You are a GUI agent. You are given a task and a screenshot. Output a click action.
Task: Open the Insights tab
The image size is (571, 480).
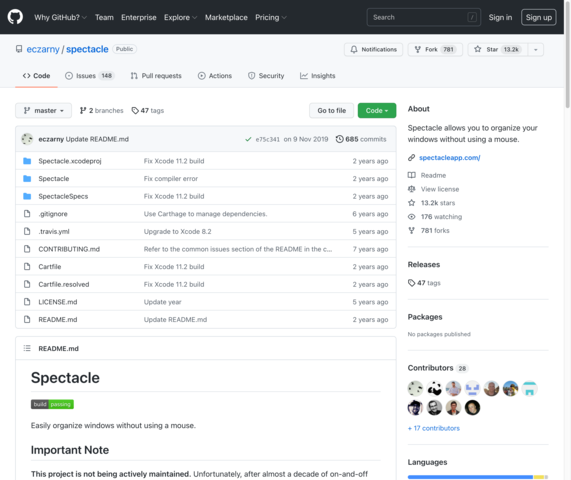pos(318,76)
